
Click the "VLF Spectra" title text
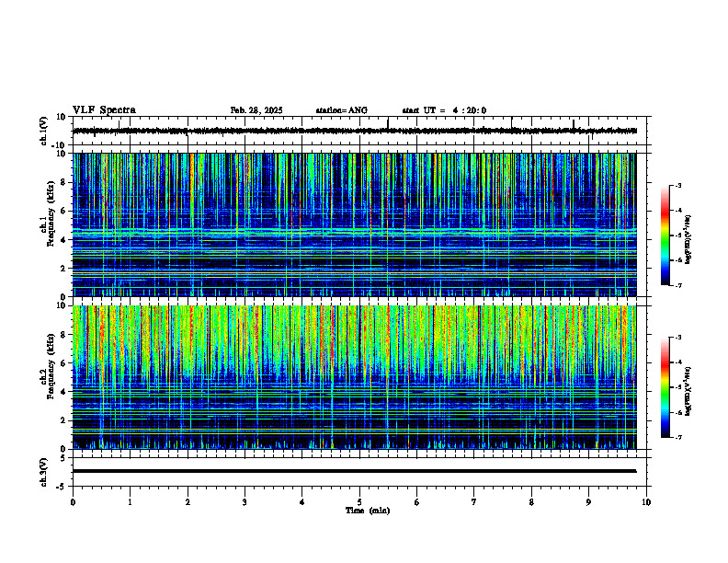104,110
